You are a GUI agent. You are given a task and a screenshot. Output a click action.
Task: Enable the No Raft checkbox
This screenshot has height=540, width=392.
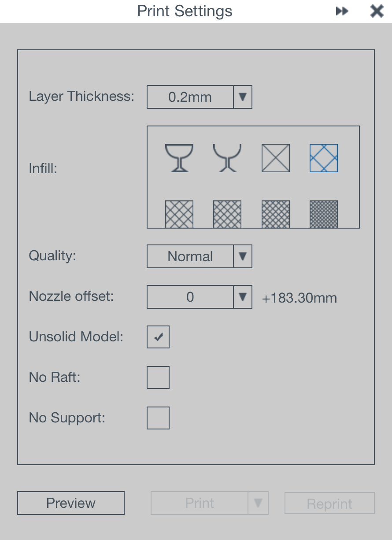click(158, 377)
